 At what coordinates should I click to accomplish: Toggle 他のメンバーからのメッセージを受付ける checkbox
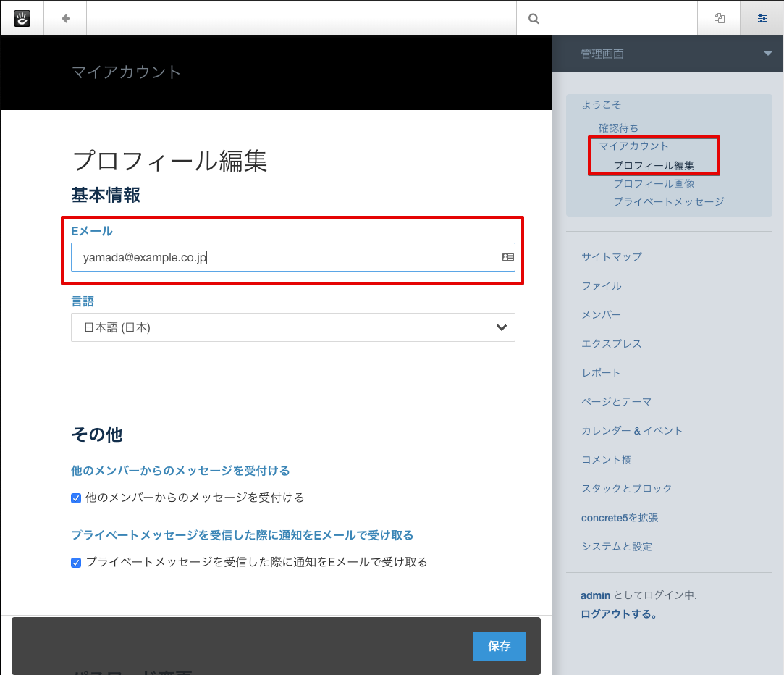[76, 498]
